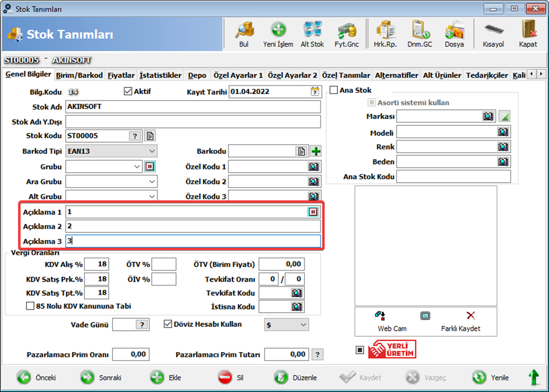Viewport: 549px width, 392px height.
Task: Expand the Barkod Tipi EAN13 dropdown
Action: pyautogui.click(x=151, y=151)
